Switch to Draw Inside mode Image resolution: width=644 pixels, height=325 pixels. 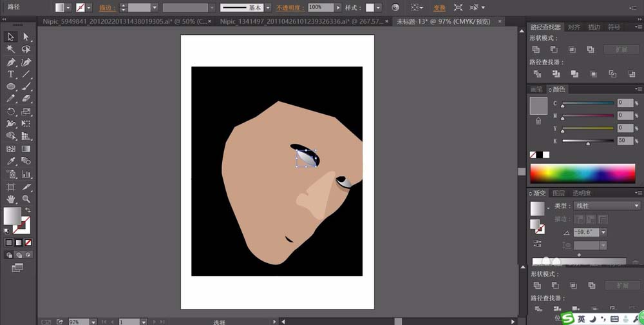pyautogui.click(x=28, y=255)
